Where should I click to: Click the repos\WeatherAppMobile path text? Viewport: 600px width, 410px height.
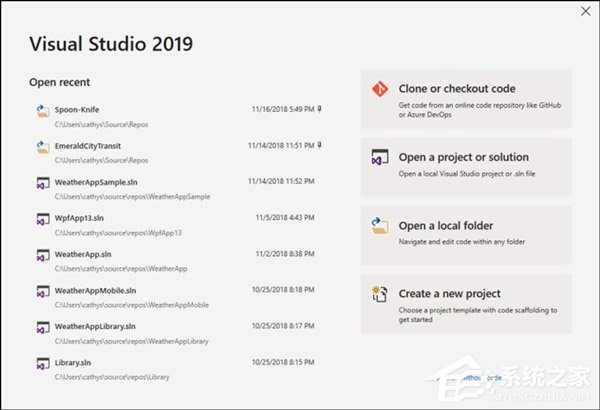click(x=132, y=305)
